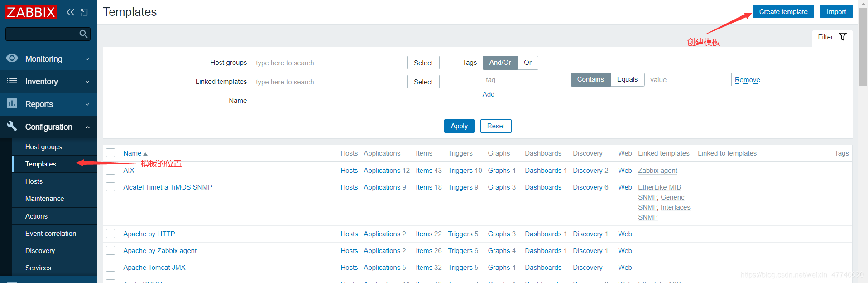Open Event correlation in Configuration menu

click(x=55, y=234)
